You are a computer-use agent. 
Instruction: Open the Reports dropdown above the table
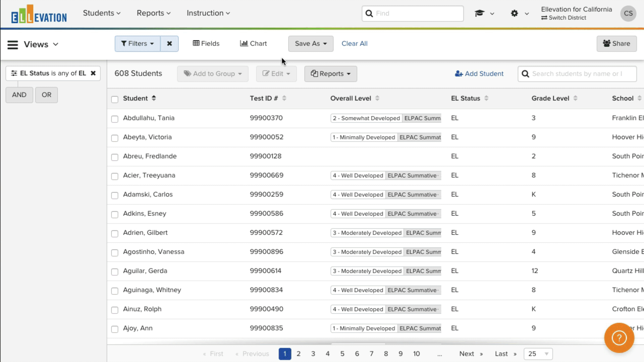pyautogui.click(x=330, y=74)
